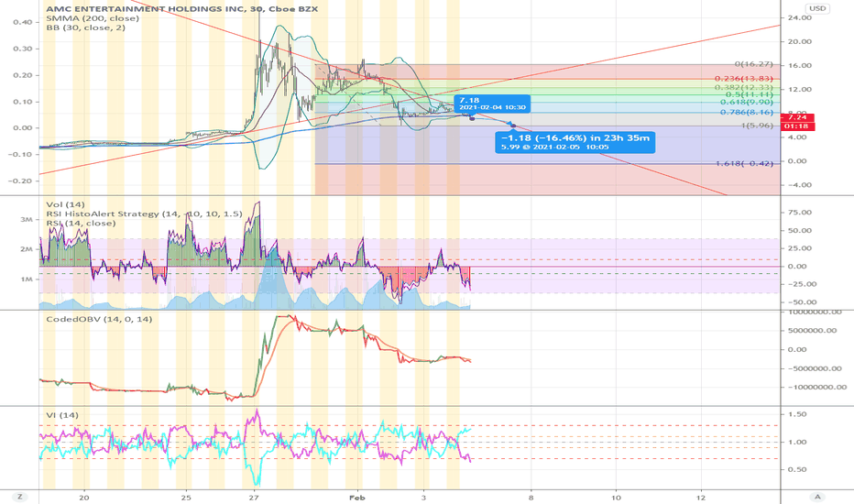This screenshot has height=504, width=854.
Task: Click the 01:18 countdown label
Action: click(x=798, y=126)
